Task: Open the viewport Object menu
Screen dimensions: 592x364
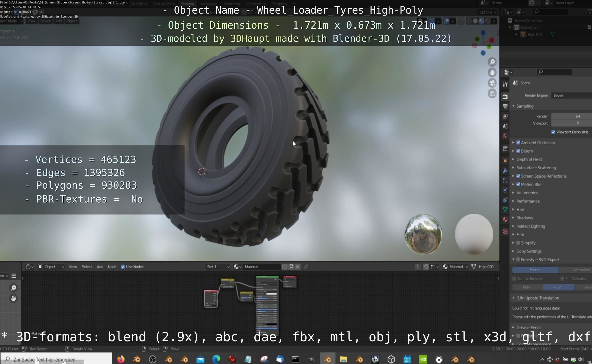Action: coord(71,21)
